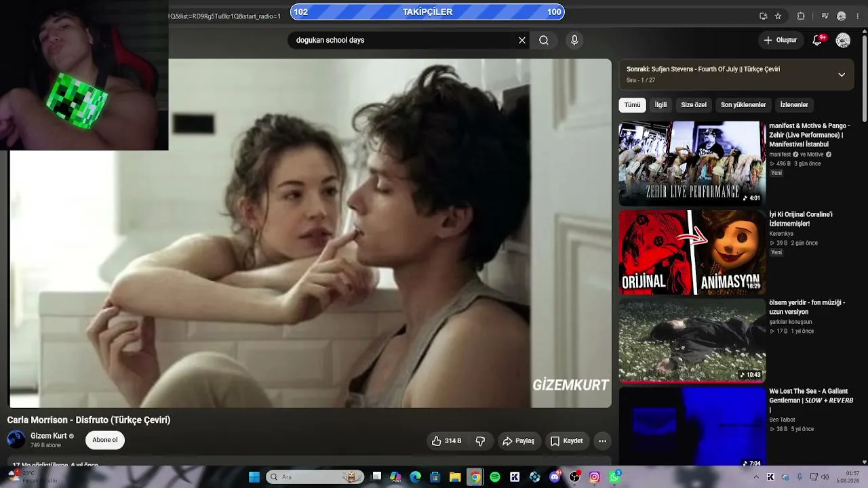Show hidden system tray icons chevron
This screenshot has width=868, height=488.
[756, 477]
